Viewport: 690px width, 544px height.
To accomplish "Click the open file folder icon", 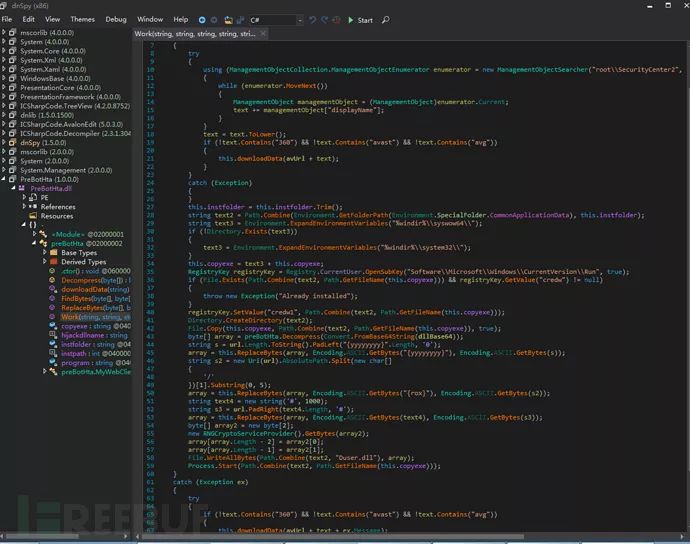I will [x=229, y=20].
